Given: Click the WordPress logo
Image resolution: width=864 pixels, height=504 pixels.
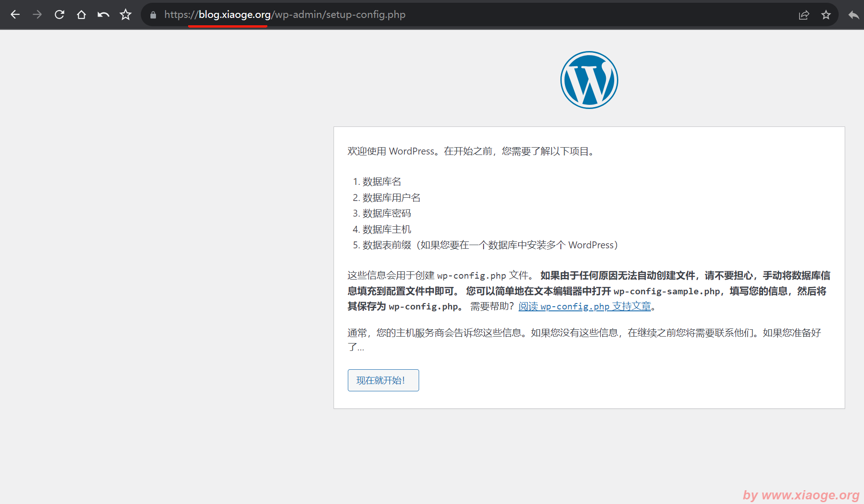Looking at the screenshot, I should 589,80.
